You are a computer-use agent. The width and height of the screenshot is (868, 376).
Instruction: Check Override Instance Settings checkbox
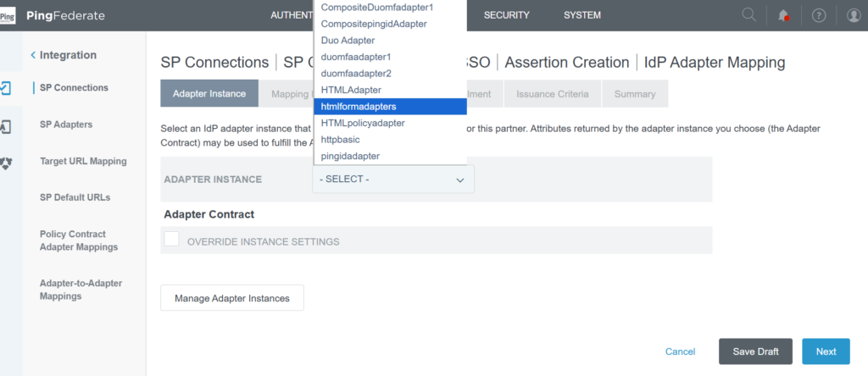coord(171,240)
